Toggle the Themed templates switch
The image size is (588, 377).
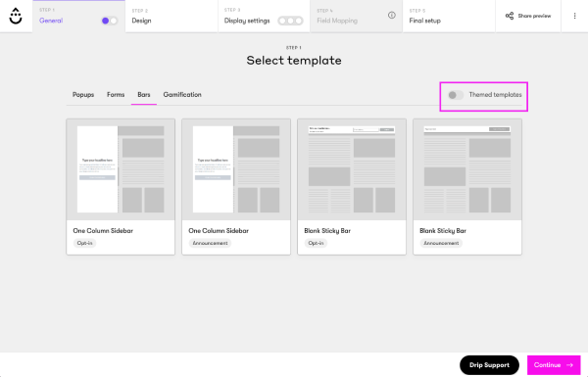point(456,95)
